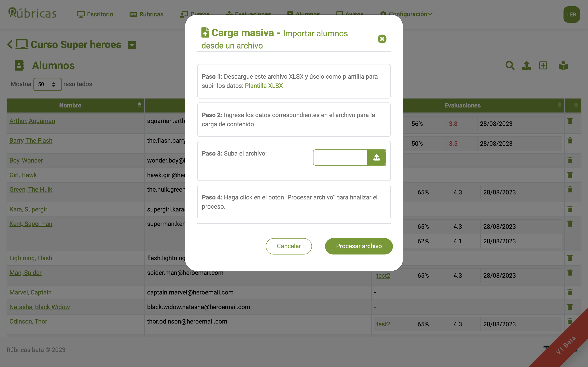588x367 pixels.
Task: Click the Procesar archivo button
Action: tap(359, 246)
